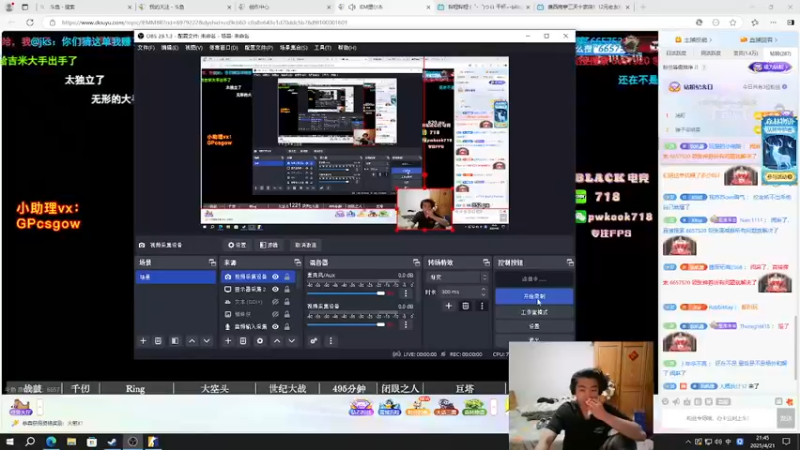Move the scene up with the arrow

pyautogui.click(x=192, y=341)
